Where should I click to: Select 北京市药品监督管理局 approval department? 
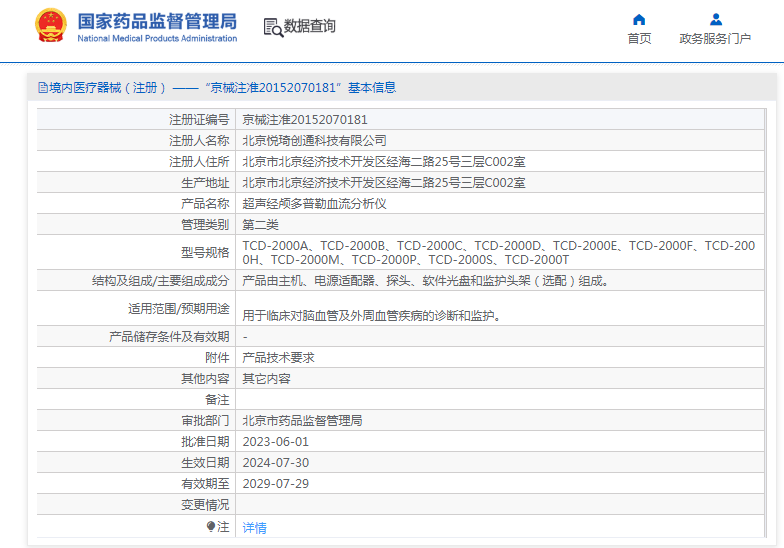[302, 421]
